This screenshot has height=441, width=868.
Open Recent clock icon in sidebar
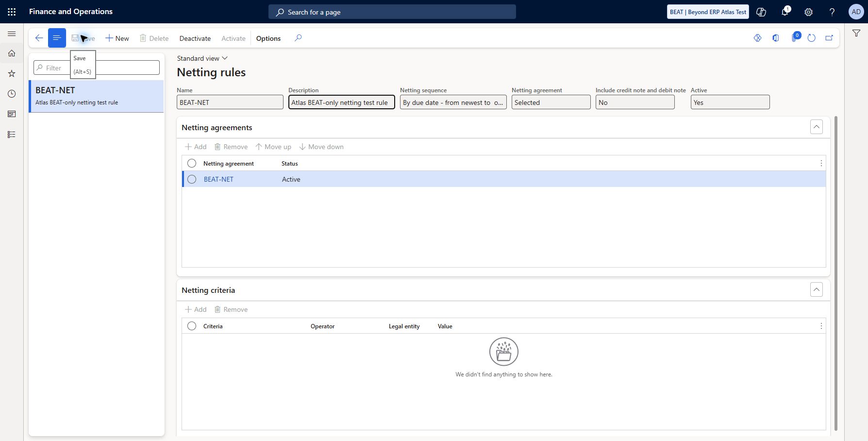(12, 94)
